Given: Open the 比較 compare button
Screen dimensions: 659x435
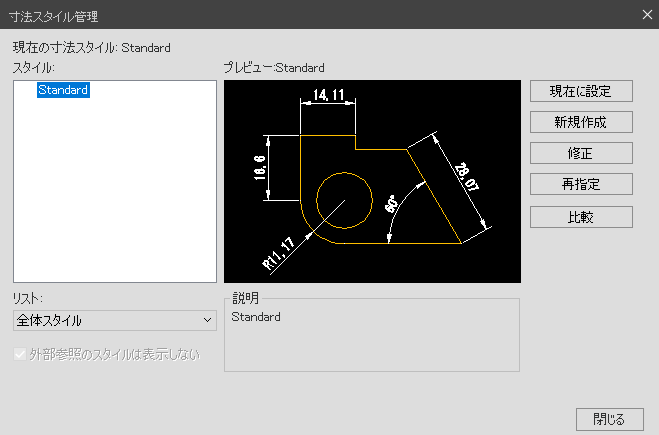Looking at the screenshot, I should tap(581, 217).
